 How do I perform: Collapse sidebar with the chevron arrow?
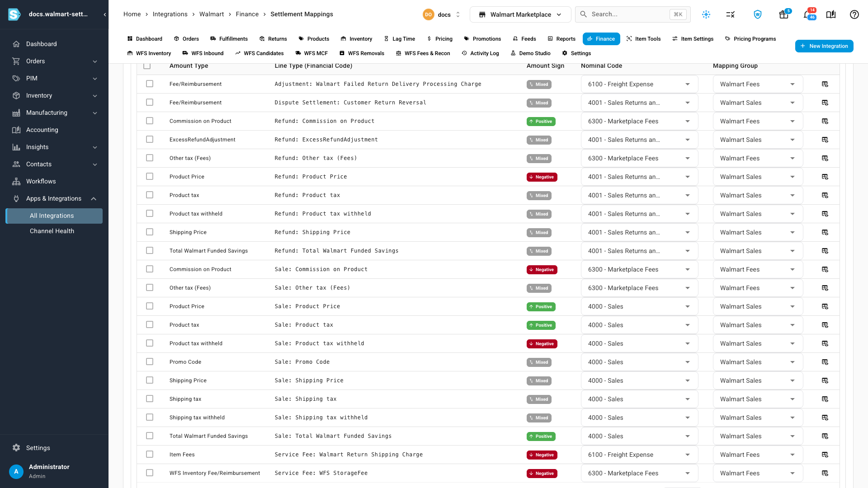click(105, 14)
